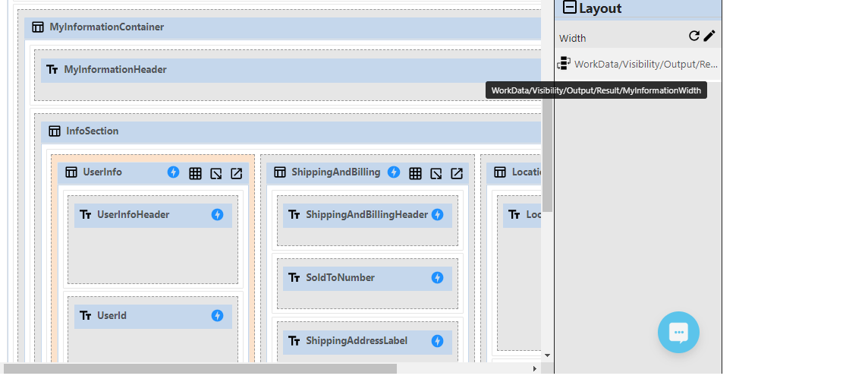Collapse the Layout section with minus icon
868x379 pixels.
click(570, 7)
